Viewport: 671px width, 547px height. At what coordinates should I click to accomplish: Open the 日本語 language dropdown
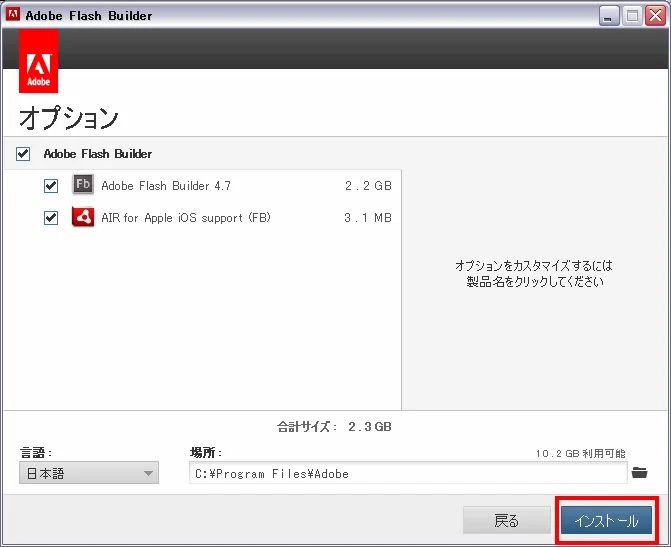click(x=89, y=473)
